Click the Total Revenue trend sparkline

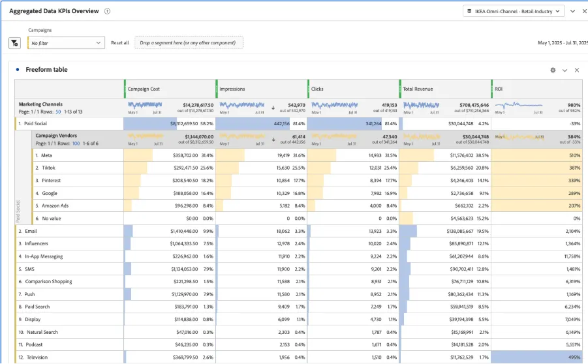pos(421,105)
